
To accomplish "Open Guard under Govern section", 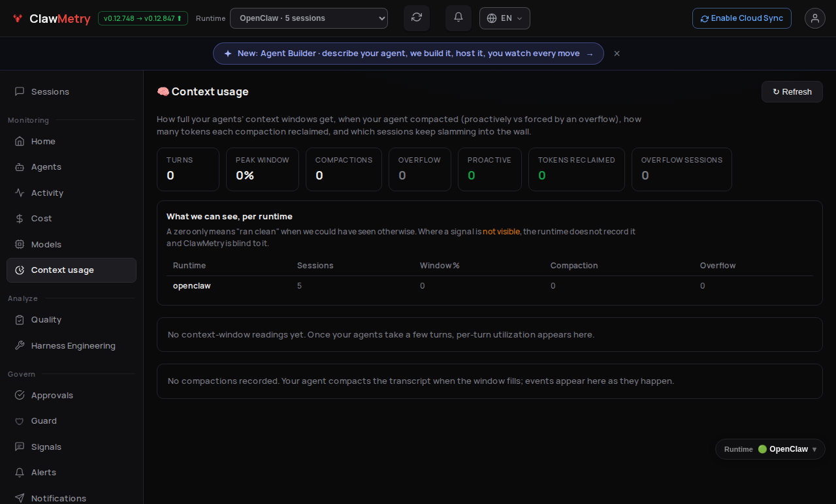I will [71, 421].
